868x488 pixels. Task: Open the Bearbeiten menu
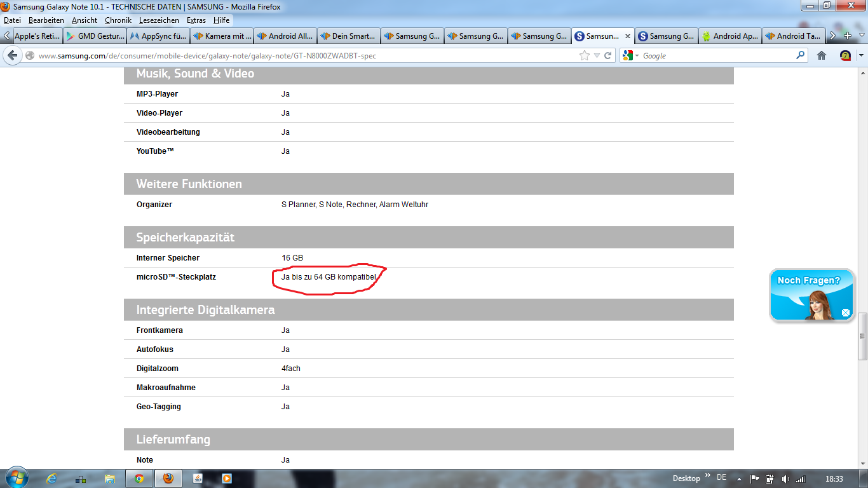click(46, 20)
